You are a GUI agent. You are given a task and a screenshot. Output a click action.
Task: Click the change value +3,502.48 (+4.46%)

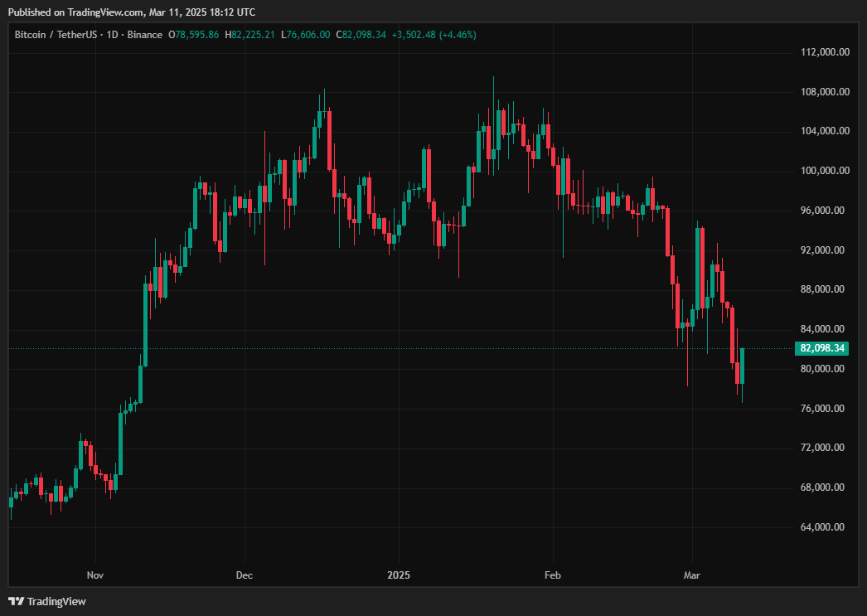pos(434,35)
